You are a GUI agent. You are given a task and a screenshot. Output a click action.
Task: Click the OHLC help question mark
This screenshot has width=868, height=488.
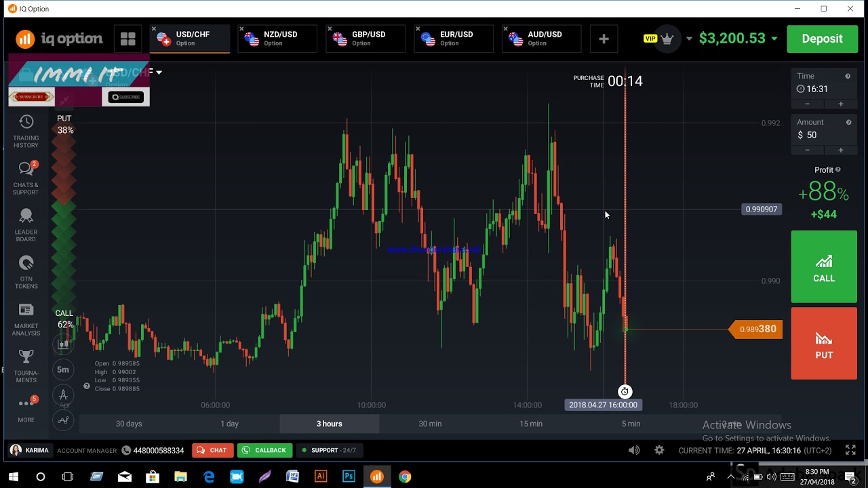tap(86, 386)
